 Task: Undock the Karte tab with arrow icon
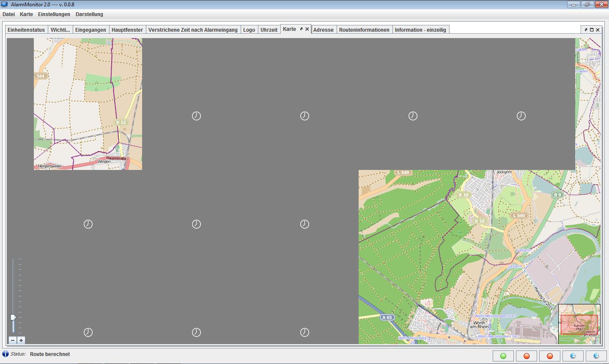click(302, 29)
